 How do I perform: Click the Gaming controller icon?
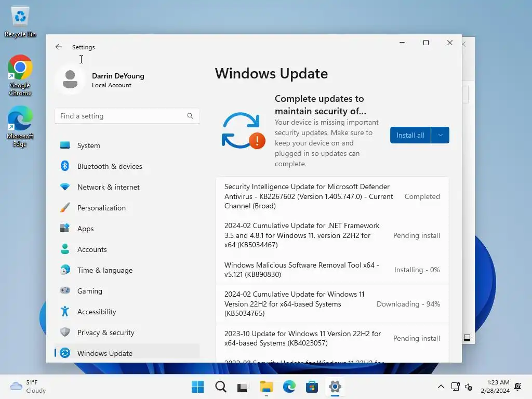65,291
